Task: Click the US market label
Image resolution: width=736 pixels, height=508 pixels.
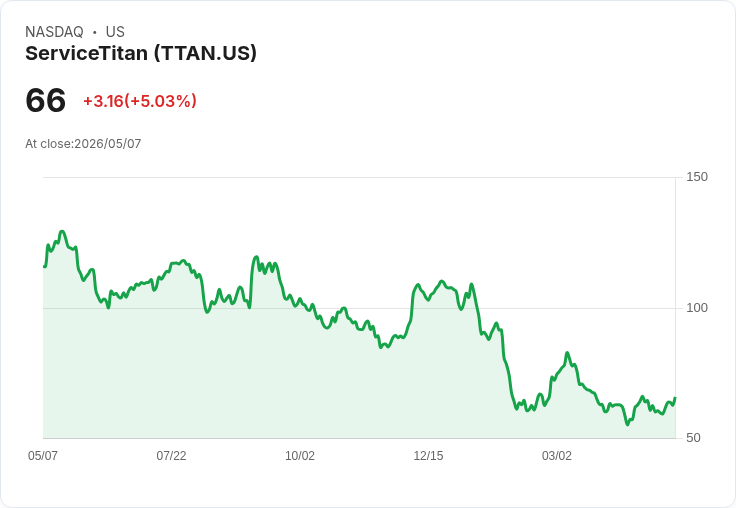Action: point(115,32)
